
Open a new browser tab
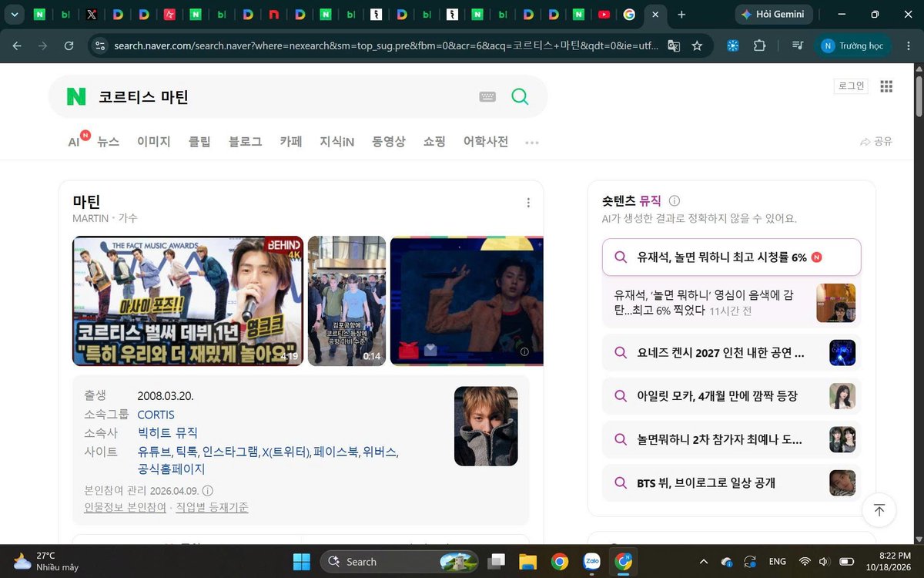pyautogui.click(x=681, y=15)
